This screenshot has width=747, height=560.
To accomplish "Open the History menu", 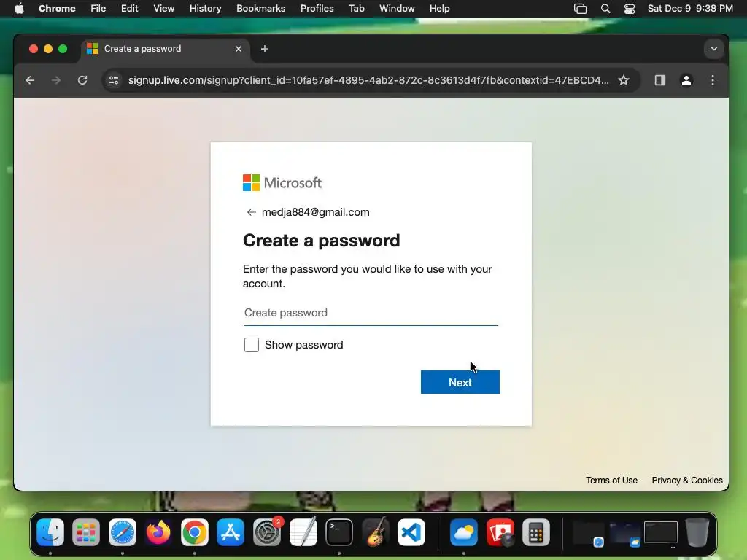I will coord(205,9).
